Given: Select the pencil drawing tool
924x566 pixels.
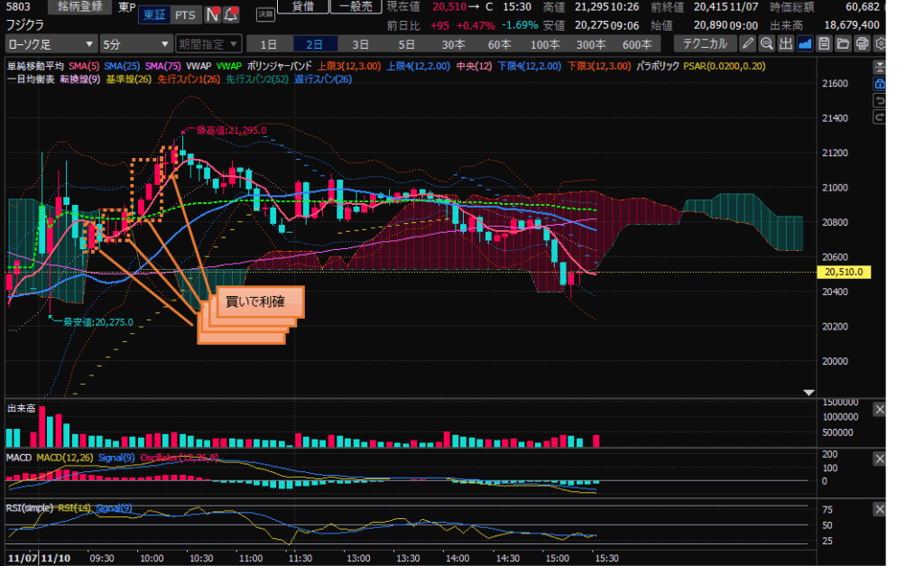Looking at the screenshot, I should coord(748,43).
